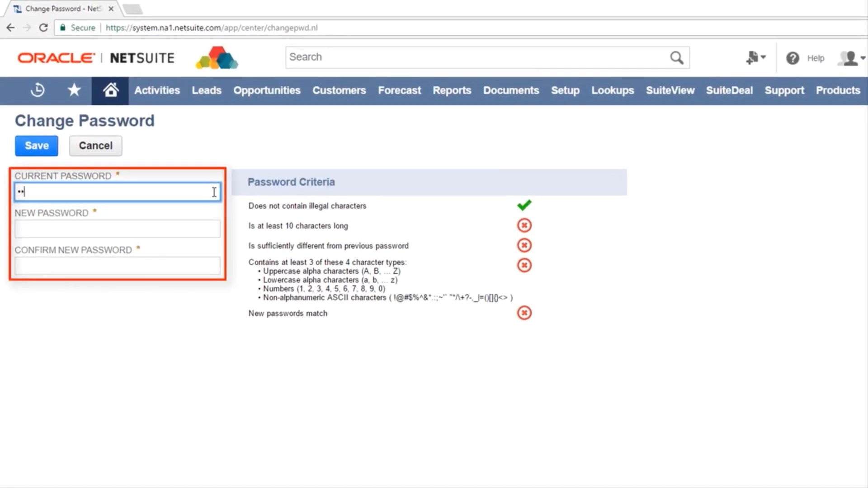Cancel the password change

pyautogui.click(x=95, y=145)
